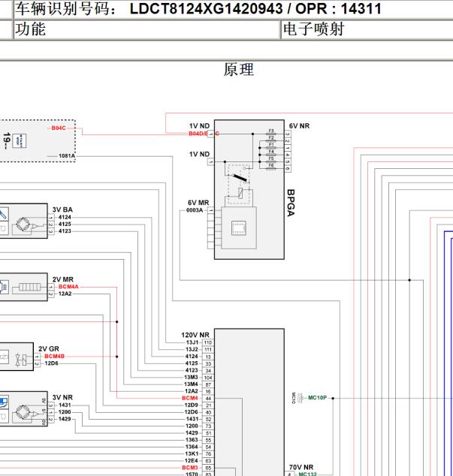Image resolution: width=453 pixels, height=476 pixels.
Task: Select red wire label BCM3
Action: 190,468
